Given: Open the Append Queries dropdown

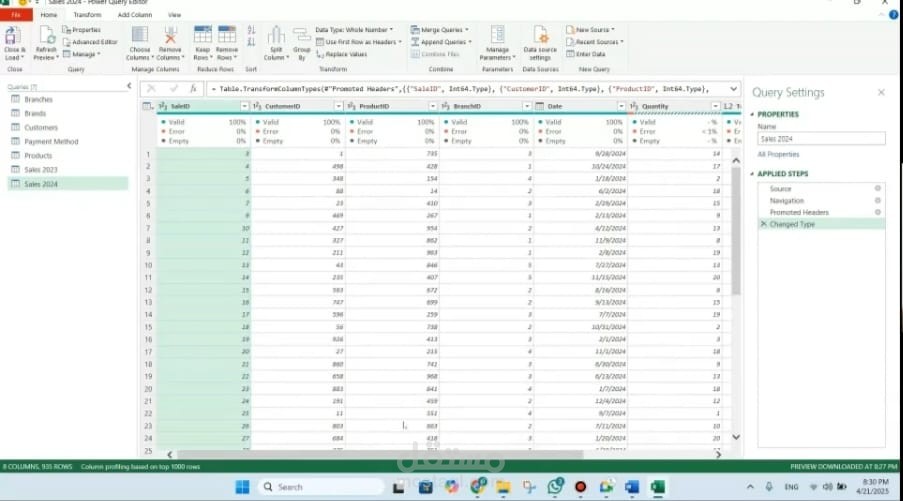Looking at the screenshot, I should tap(442, 42).
